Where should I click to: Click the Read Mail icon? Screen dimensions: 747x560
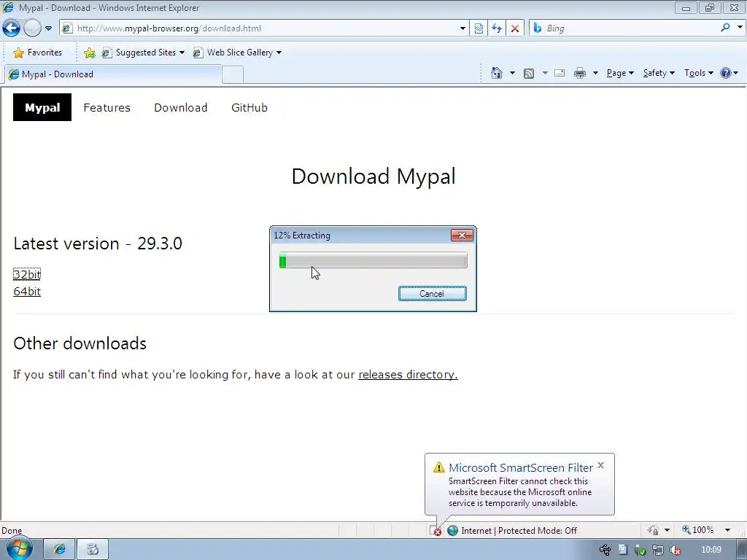560,74
